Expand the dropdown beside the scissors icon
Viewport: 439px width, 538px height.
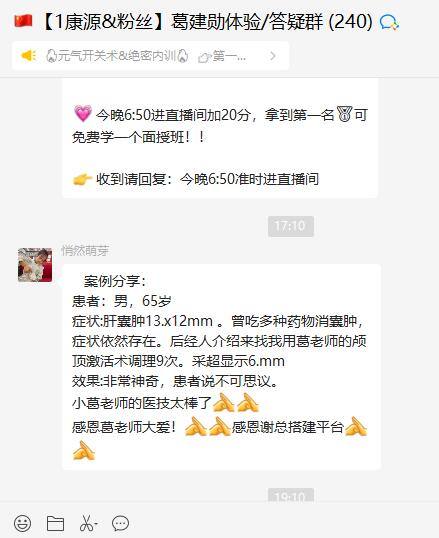tap(96, 524)
